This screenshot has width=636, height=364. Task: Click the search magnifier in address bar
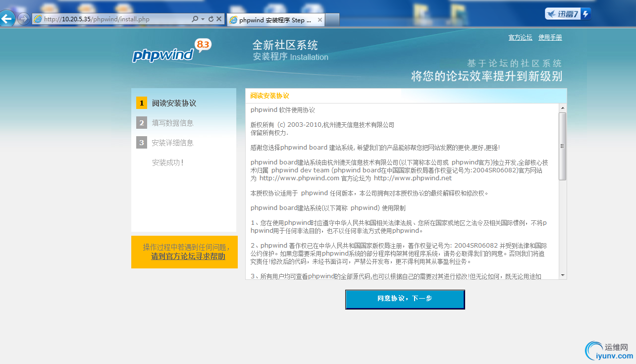(x=195, y=19)
